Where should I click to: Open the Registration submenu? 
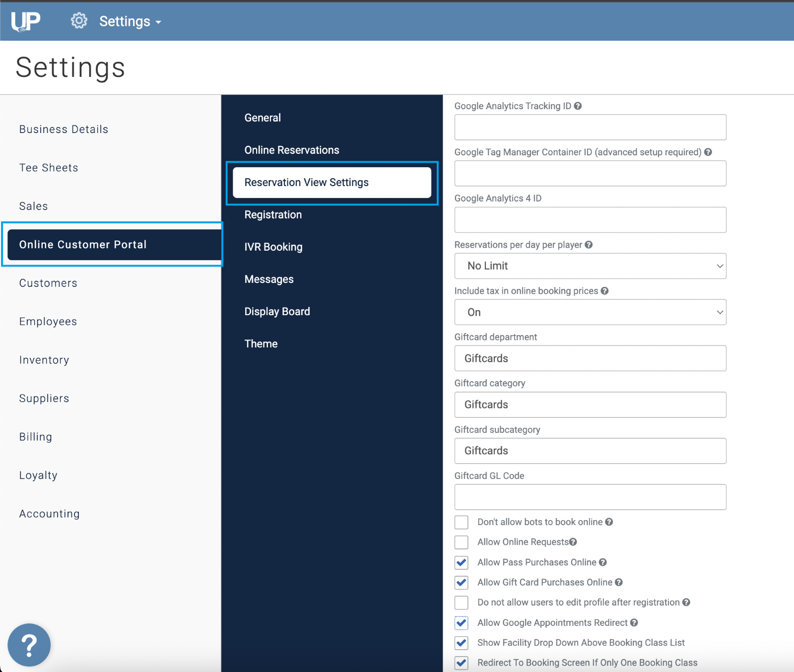click(273, 214)
